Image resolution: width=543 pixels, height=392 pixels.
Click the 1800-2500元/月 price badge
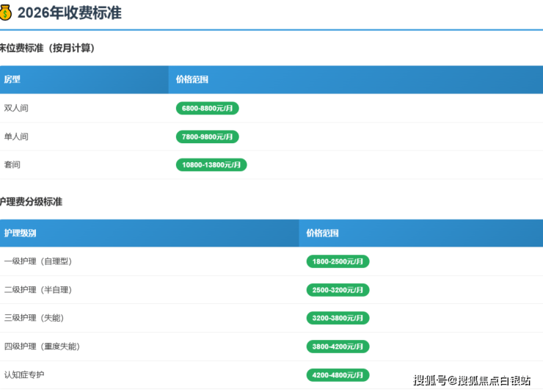[338, 261]
